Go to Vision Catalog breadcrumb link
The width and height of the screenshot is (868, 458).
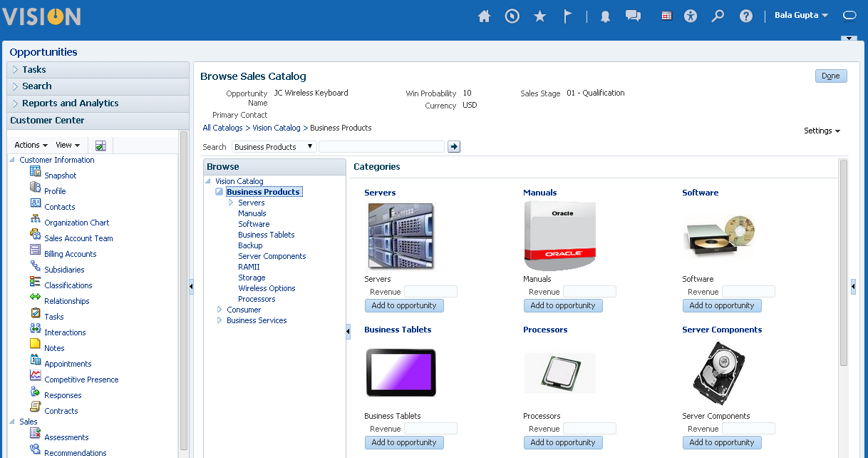[x=277, y=128]
